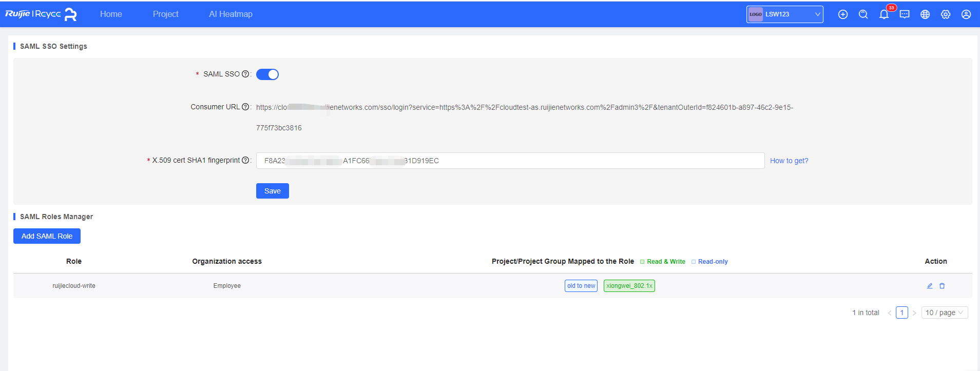Click the Add SAML Role button
The image size is (980, 371).
point(47,236)
